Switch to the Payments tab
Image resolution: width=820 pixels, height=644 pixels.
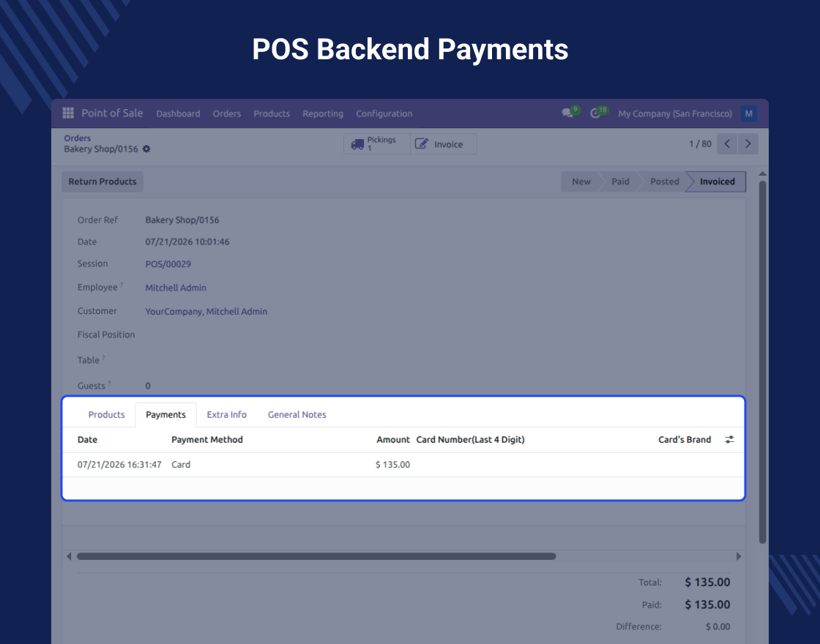[x=165, y=414]
